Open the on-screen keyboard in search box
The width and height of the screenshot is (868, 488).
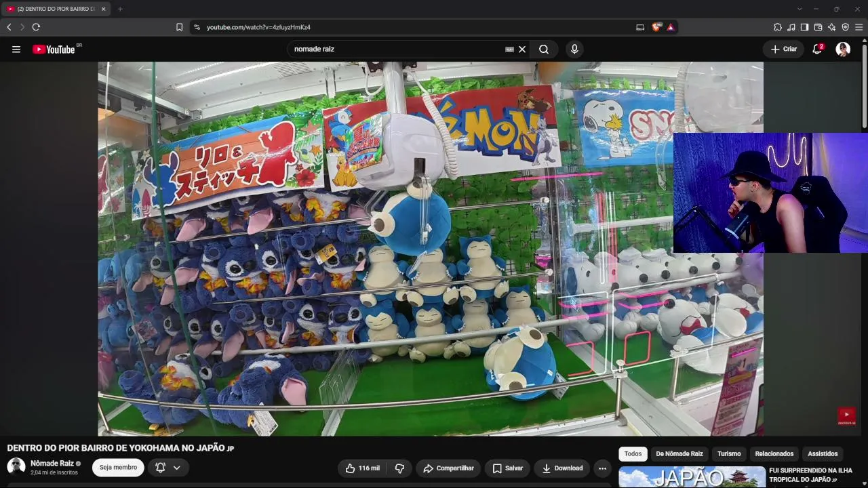[509, 49]
